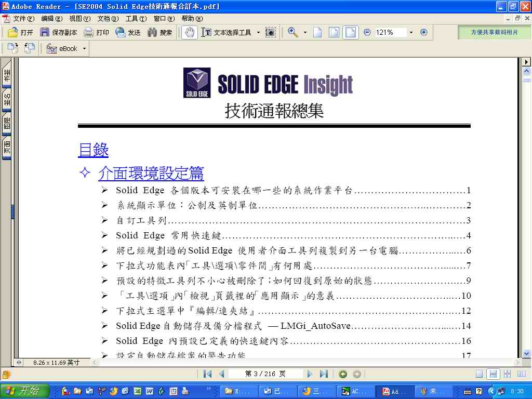This screenshot has width=532, height=399.
Task: Switch to Single Page layout
Action: [479, 374]
